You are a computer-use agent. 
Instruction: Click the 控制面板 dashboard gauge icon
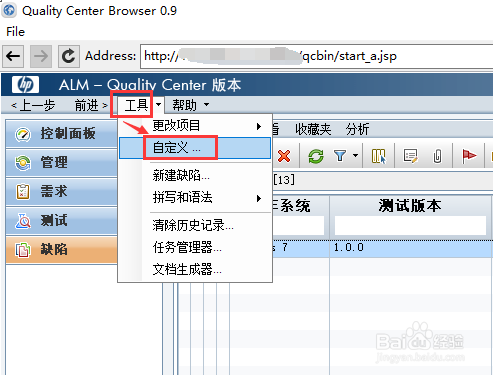coord(23,134)
